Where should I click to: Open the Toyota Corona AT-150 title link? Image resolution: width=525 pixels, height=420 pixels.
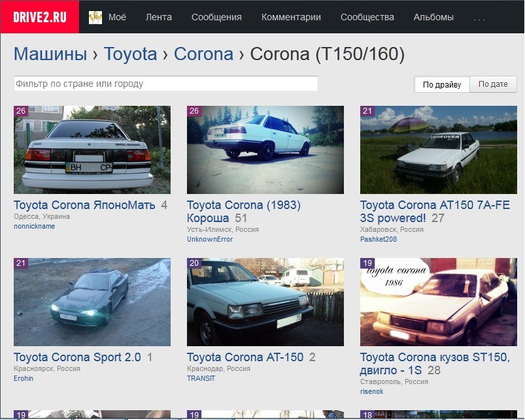coord(245,357)
